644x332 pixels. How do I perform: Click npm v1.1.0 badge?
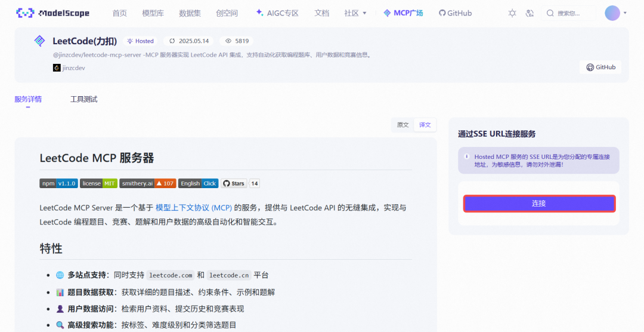(x=58, y=183)
